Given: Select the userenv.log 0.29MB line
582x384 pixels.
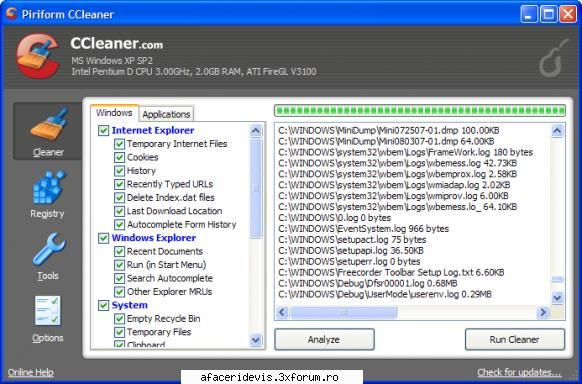Looking at the screenshot, I should pos(385,294).
